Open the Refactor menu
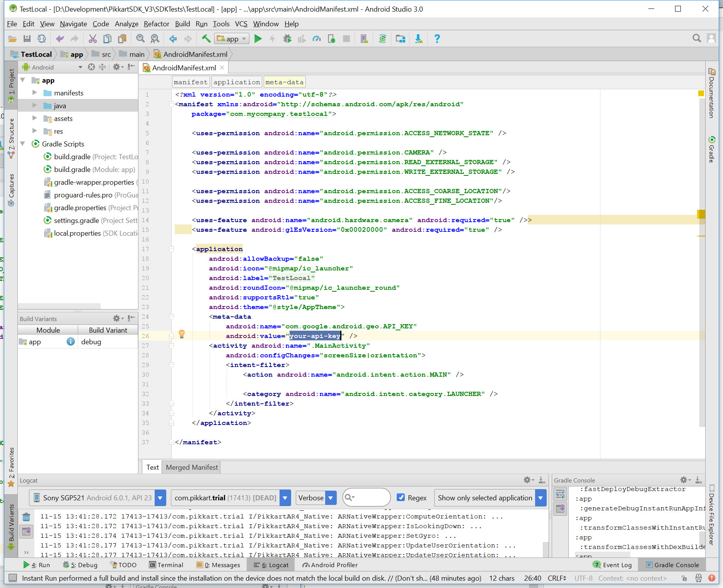This screenshot has height=588, width=723. (x=156, y=24)
